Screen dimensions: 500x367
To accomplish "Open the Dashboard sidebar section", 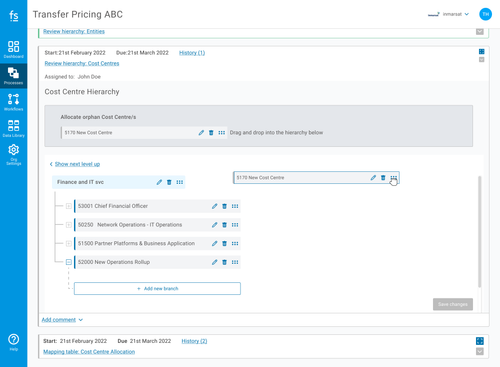I will coord(13,49).
